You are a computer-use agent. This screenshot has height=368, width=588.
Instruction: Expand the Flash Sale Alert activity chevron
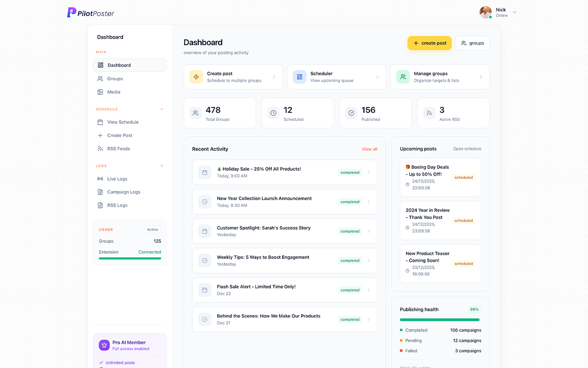point(369,290)
